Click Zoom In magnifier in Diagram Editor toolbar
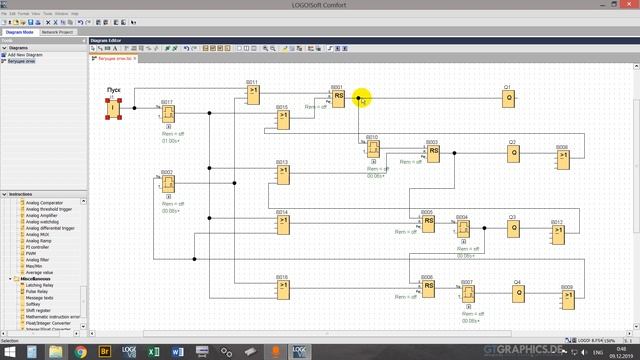 click(265, 49)
